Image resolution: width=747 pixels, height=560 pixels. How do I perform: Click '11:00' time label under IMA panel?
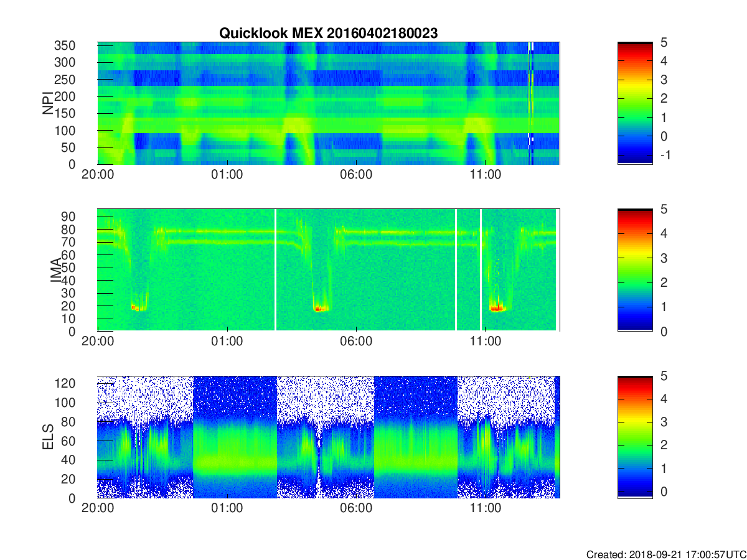click(486, 342)
